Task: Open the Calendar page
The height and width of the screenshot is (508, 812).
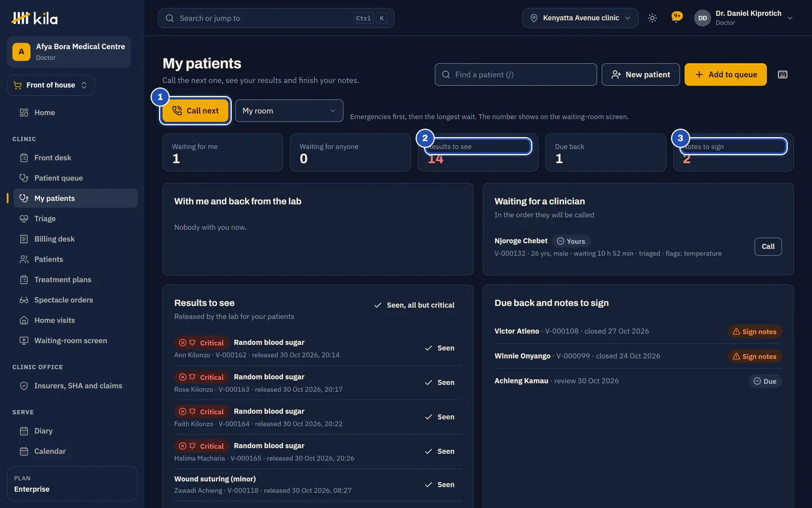Action: click(76, 451)
